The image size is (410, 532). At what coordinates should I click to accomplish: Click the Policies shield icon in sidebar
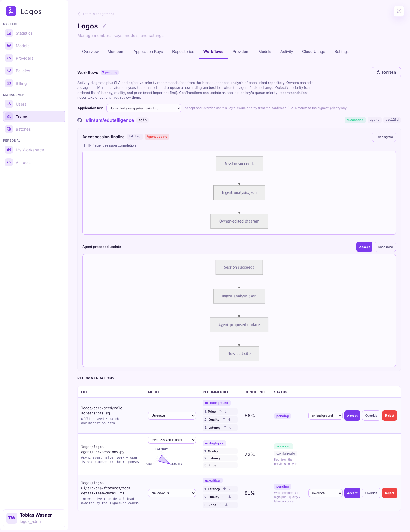tap(9, 71)
